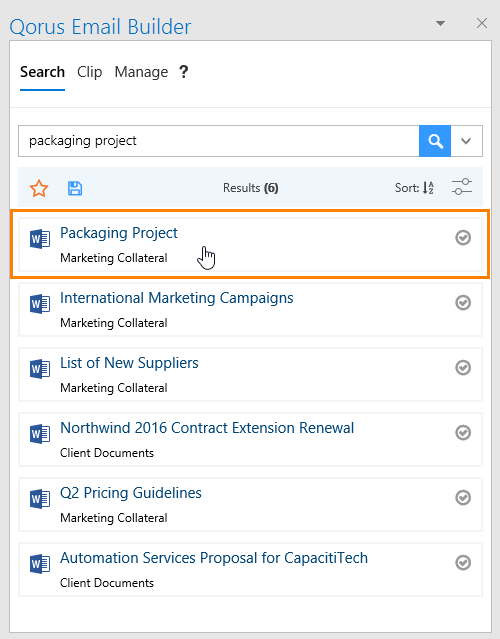500x639 pixels.
Task: Open Automation Services Proposal for CapacitiTech
Action: point(214,558)
